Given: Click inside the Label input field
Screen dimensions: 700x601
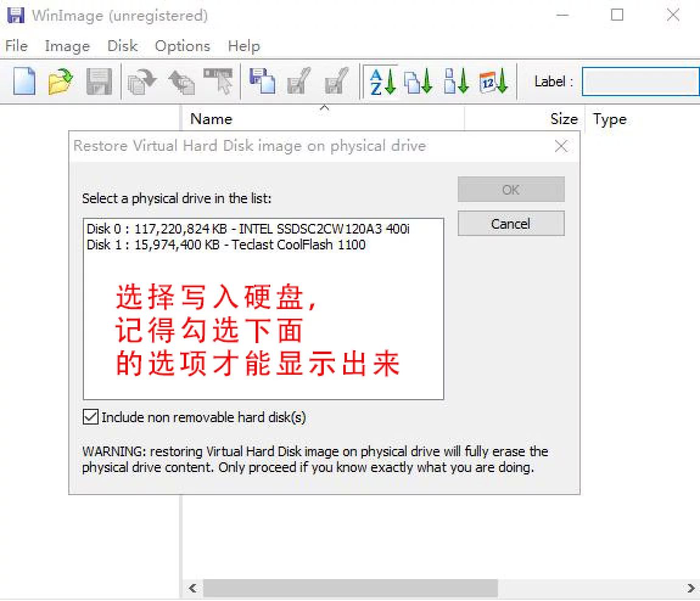Looking at the screenshot, I should [x=640, y=82].
